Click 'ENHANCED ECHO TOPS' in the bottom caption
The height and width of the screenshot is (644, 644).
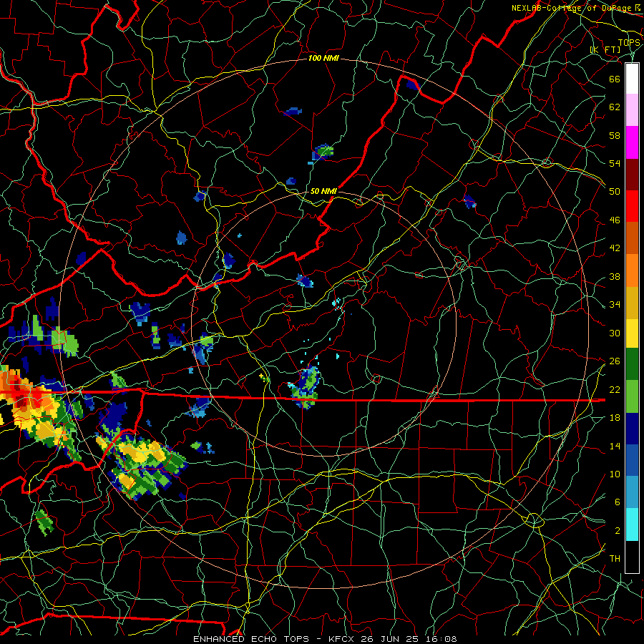tap(251, 639)
